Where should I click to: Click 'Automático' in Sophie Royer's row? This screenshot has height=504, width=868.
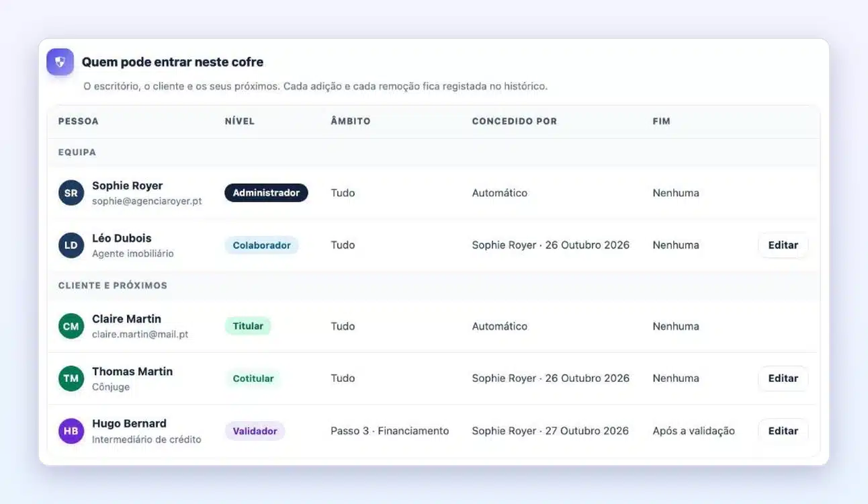499,193
